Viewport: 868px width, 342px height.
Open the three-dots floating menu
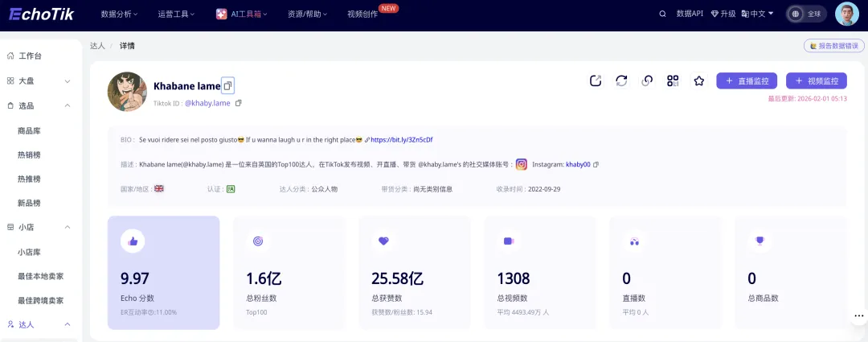click(x=858, y=315)
